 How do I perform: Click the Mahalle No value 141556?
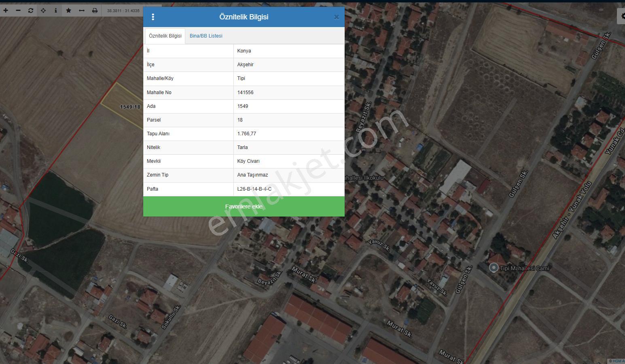tap(246, 93)
